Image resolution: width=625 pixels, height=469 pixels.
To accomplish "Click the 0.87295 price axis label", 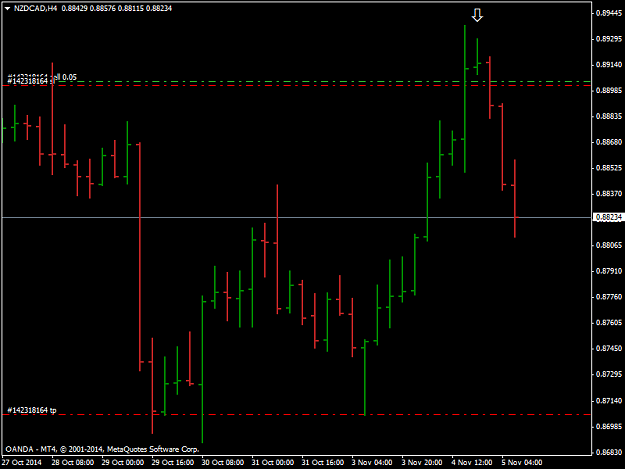I will click(609, 374).
